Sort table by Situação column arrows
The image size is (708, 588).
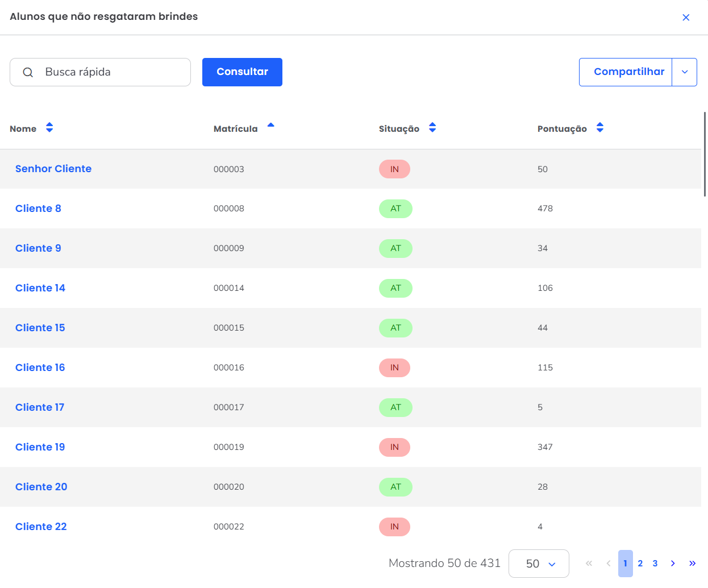(x=432, y=128)
